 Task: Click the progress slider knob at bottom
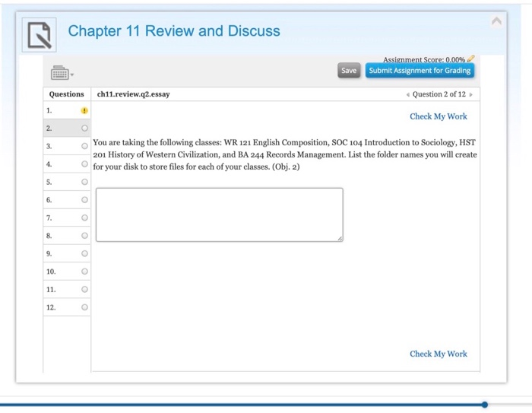tap(485, 405)
